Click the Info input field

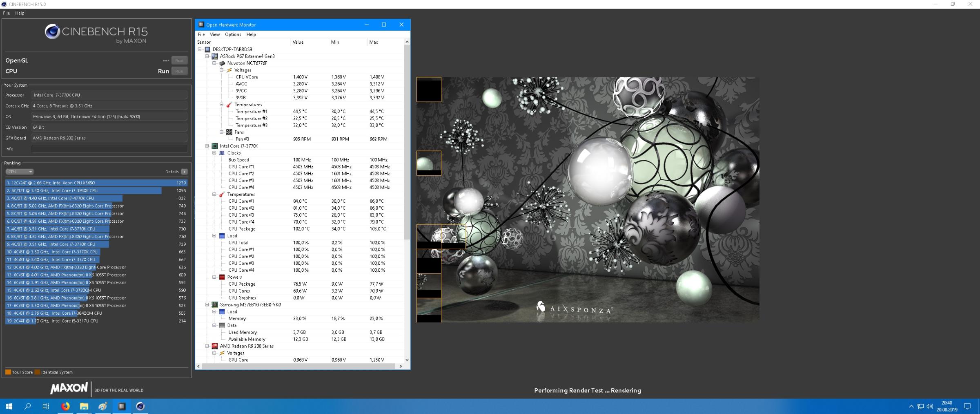pos(109,149)
